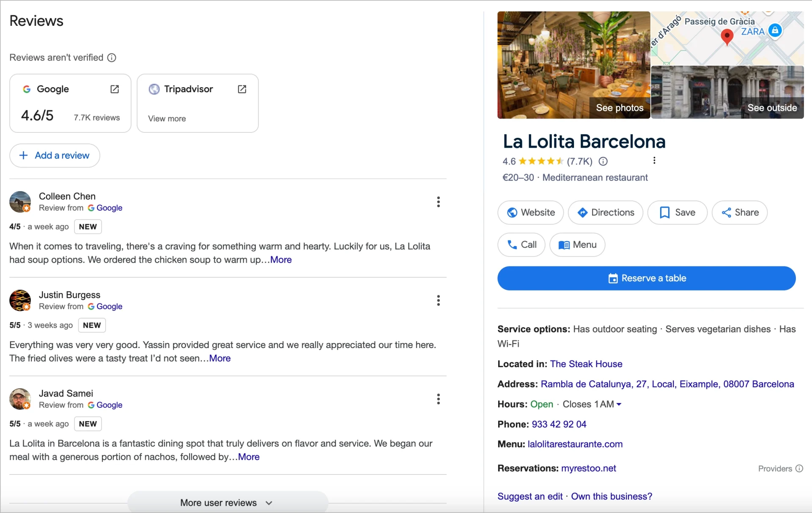The image size is (812, 513).
Task: Open overflow menu on Colleen Chen's review
Action: (438, 202)
